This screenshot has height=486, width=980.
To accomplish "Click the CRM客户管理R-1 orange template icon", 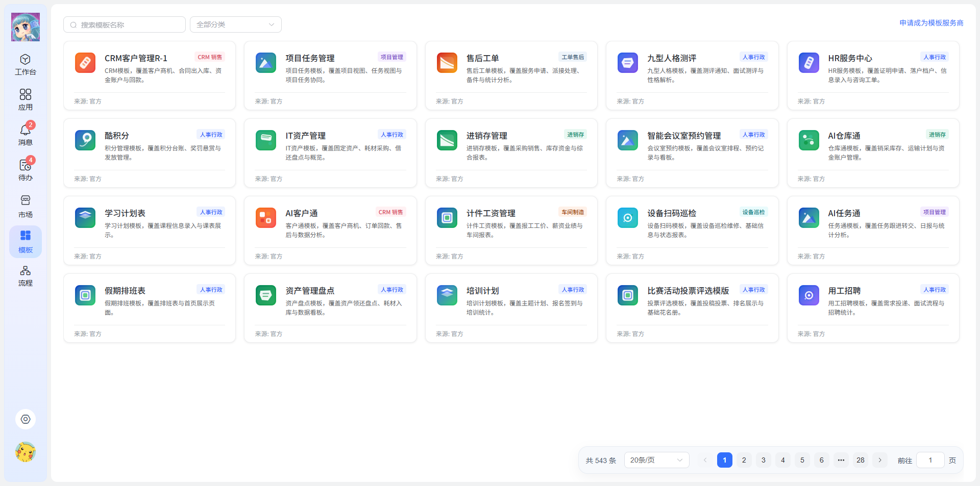I will 85,63.
